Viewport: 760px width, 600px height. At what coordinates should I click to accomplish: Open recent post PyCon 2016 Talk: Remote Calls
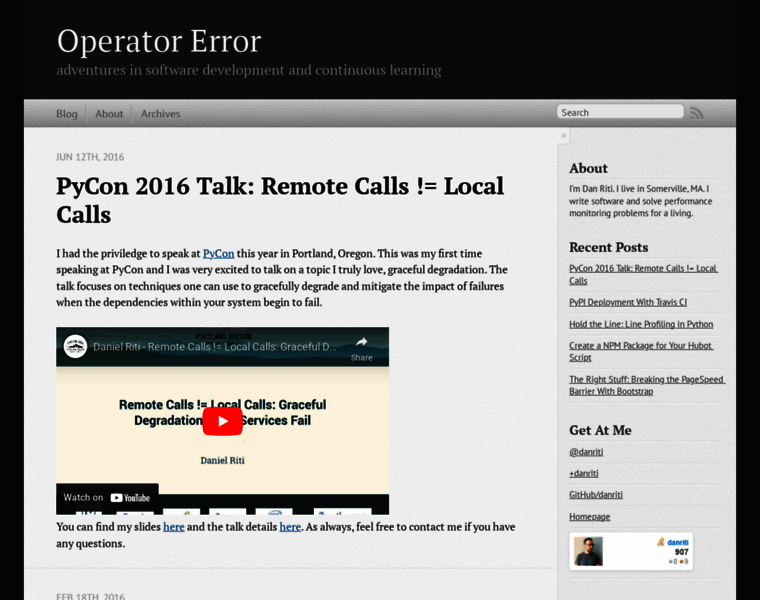point(643,274)
